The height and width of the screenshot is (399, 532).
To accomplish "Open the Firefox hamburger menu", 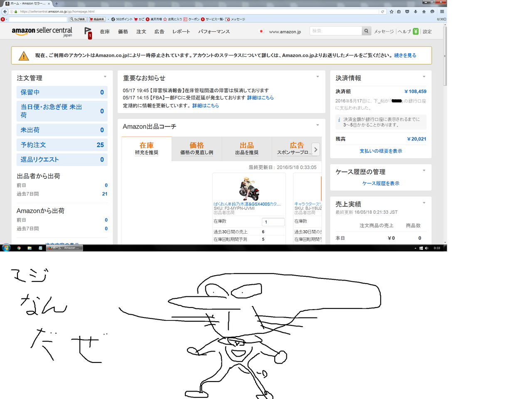I will pyautogui.click(x=442, y=12).
